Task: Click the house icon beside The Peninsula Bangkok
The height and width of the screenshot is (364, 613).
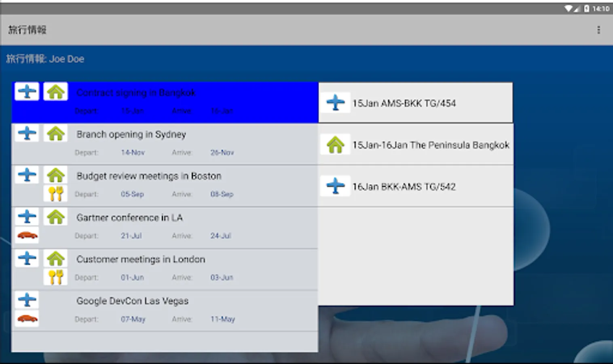Action: point(336,144)
